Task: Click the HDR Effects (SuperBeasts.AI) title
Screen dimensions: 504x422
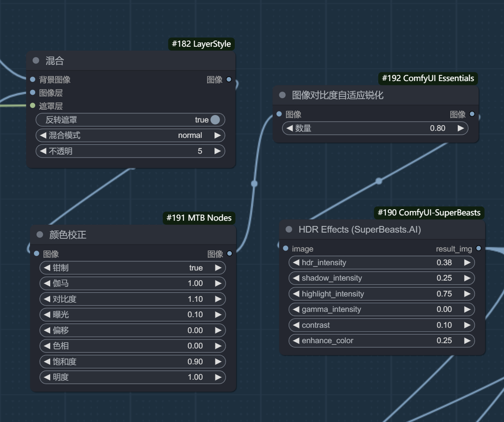Action: pos(359,230)
